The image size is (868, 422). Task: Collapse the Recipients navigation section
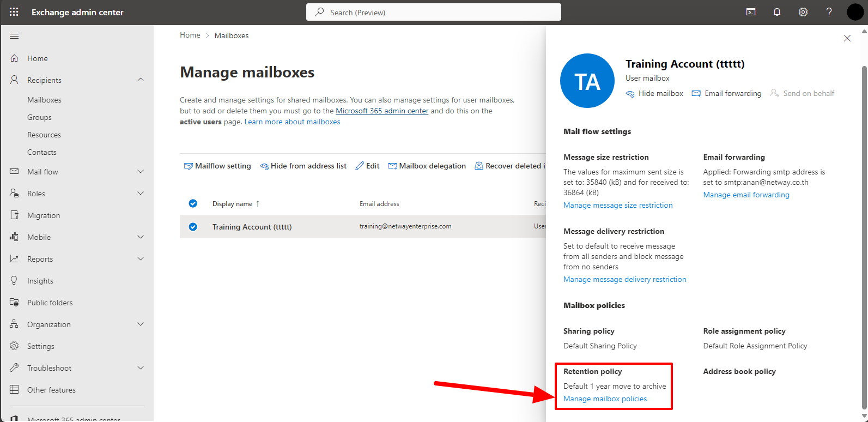141,80
